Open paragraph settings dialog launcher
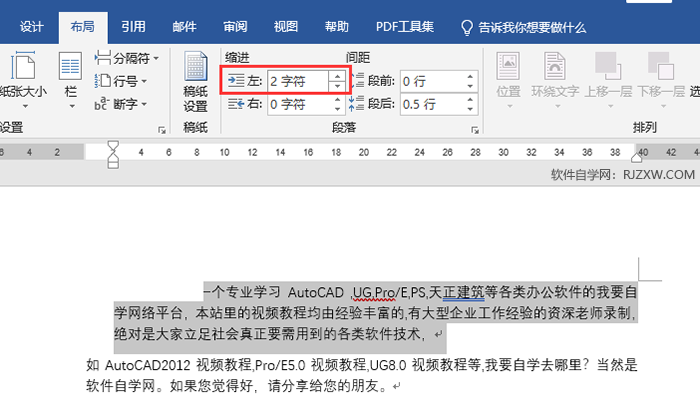 click(x=475, y=130)
